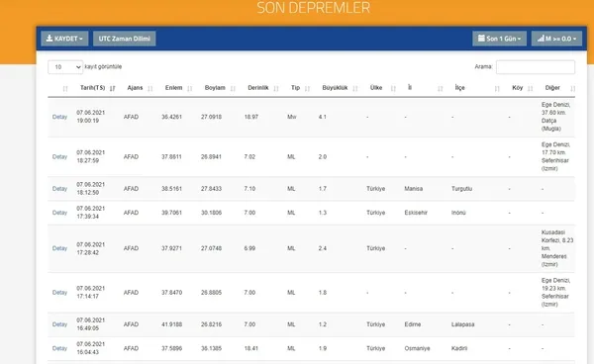594x364 pixels.
Task: Click the Mw type cell
Action: [x=292, y=117]
